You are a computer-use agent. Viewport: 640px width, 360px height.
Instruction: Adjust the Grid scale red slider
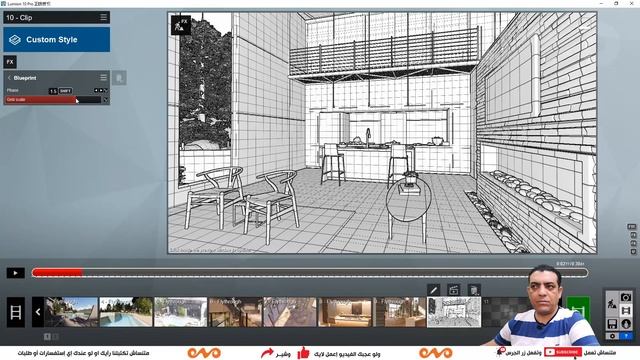(x=53, y=100)
